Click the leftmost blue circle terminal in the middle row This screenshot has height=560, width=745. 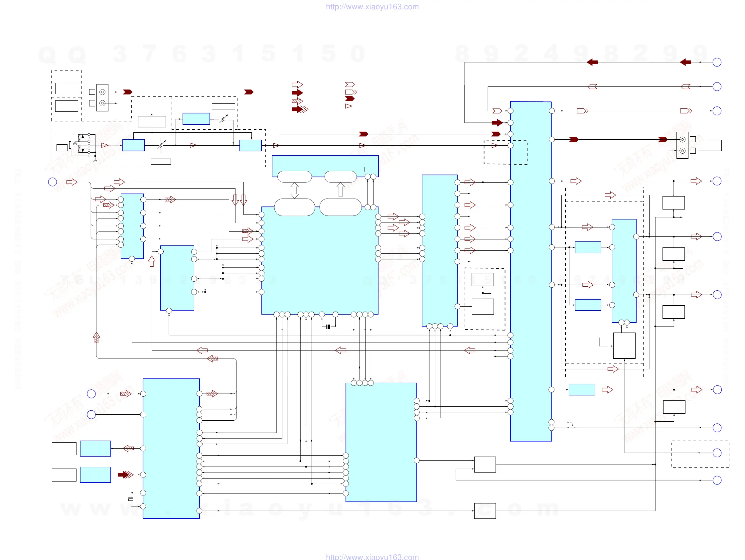(x=53, y=182)
